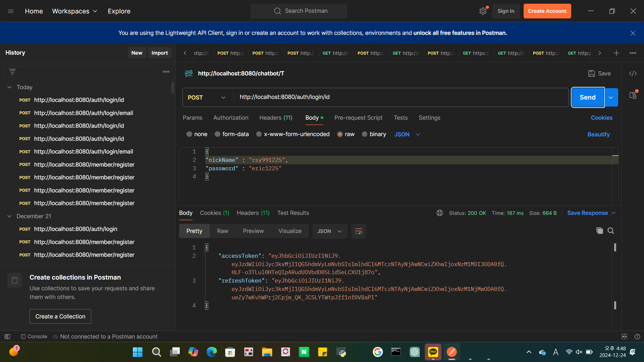
Task: Switch to the Params tab
Action: (193, 118)
